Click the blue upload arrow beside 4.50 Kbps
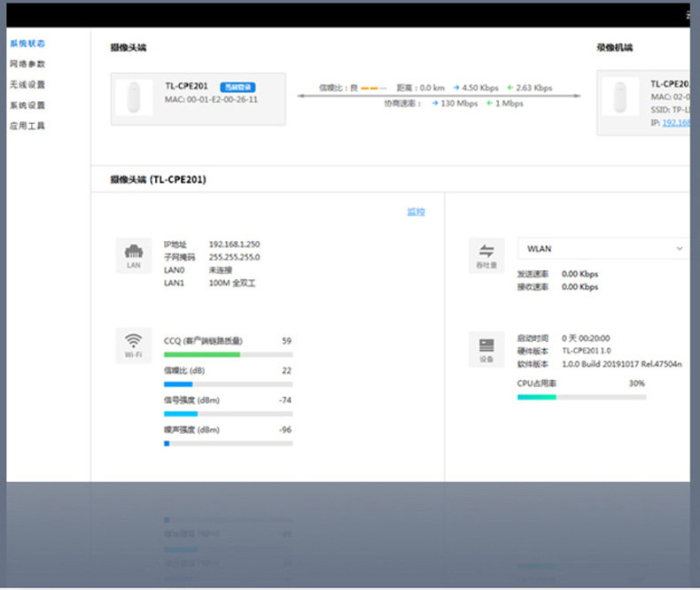Image resolution: width=700 pixels, height=590 pixels. 456,88
